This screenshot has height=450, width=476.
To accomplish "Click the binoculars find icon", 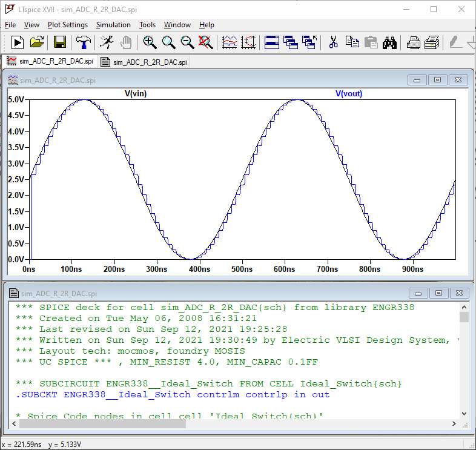I will 389,42.
